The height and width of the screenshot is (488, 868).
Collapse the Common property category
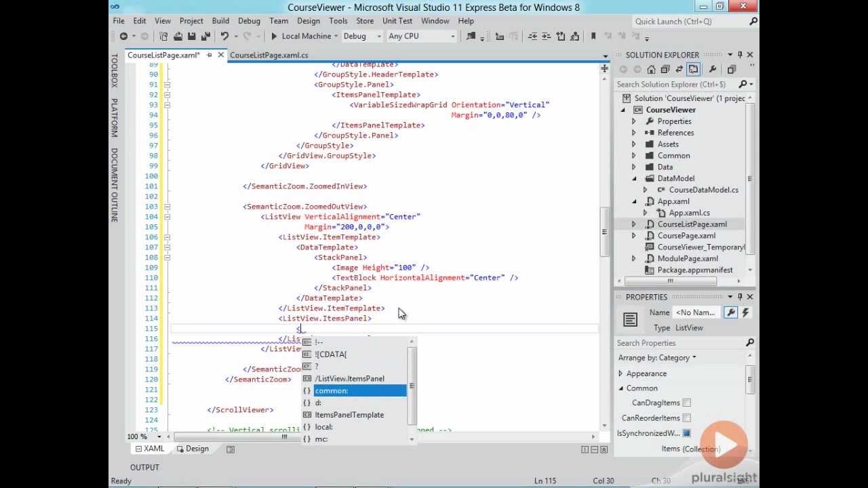(x=620, y=388)
